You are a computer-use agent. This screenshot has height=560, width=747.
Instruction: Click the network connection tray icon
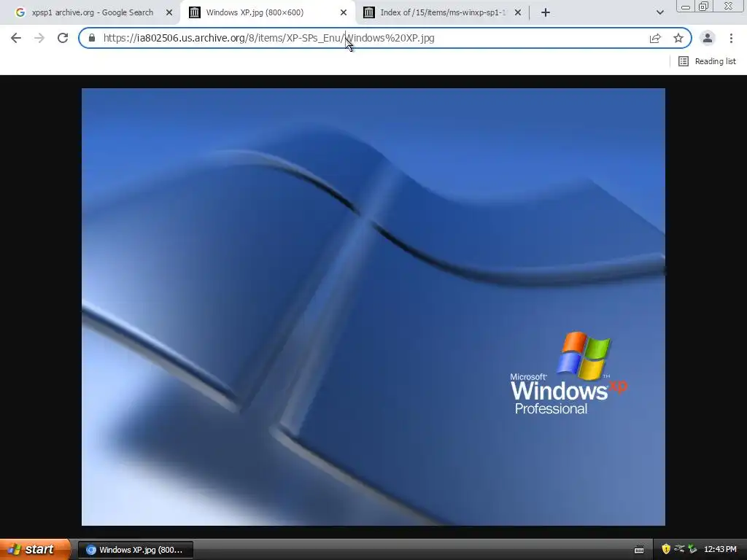679,549
